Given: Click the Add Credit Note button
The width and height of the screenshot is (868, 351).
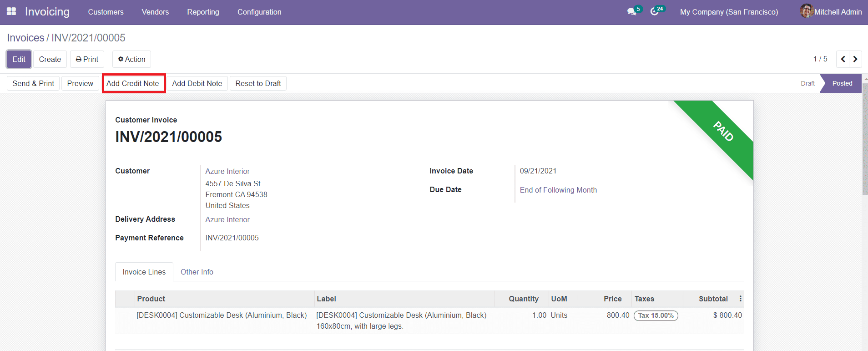Looking at the screenshot, I should 133,83.
